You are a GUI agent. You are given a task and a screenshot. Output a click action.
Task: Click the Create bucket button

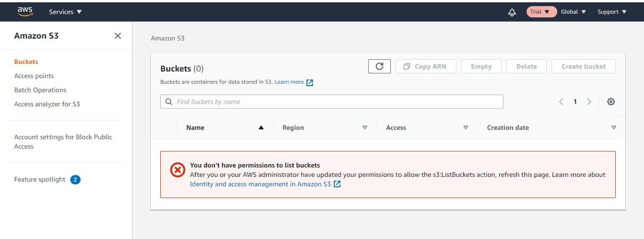583,66
